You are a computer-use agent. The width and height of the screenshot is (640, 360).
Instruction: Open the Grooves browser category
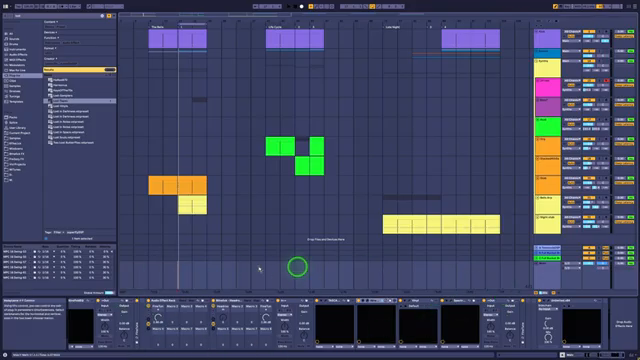click(x=15, y=91)
